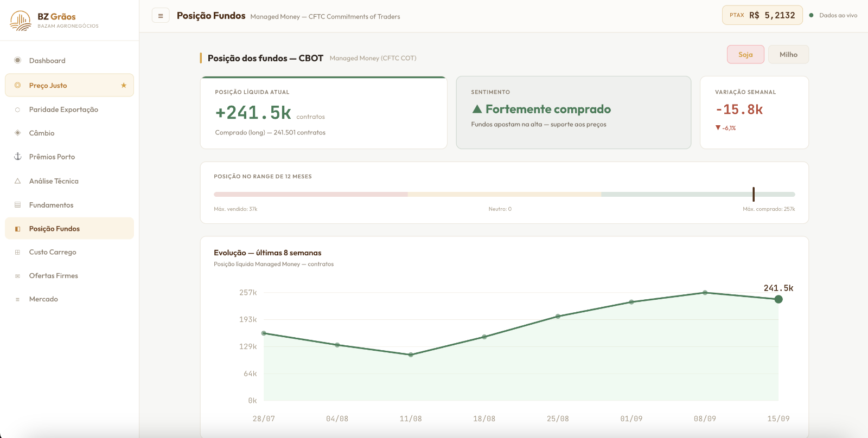The height and width of the screenshot is (438, 868).
Task: Click the 08/09 chart axis date
Action: [x=705, y=418]
